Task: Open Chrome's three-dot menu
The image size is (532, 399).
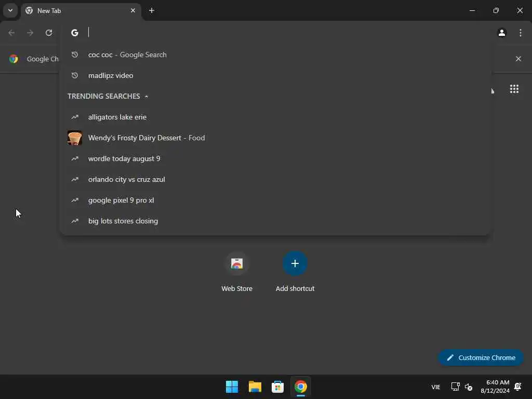Action: pos(520,33)
